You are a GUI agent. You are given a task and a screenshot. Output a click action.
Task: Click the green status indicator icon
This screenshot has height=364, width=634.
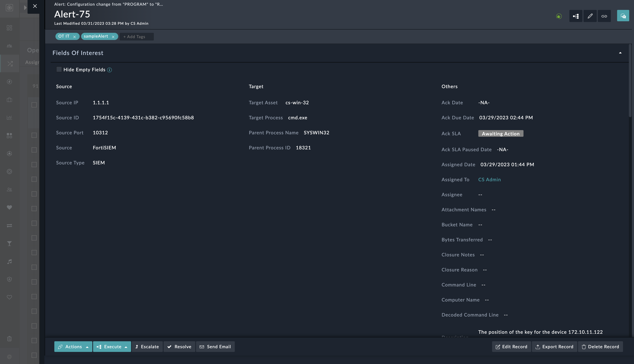(559, 16)
